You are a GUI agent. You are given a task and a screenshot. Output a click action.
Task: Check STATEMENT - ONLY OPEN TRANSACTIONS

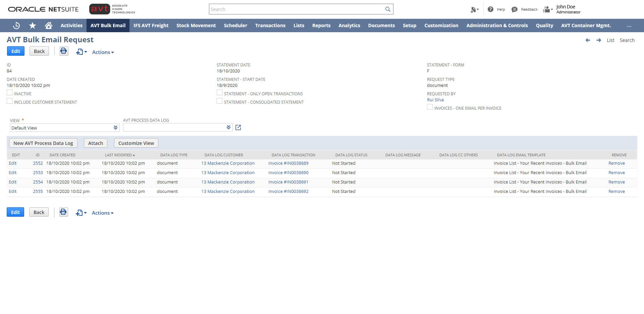point(219,92)
